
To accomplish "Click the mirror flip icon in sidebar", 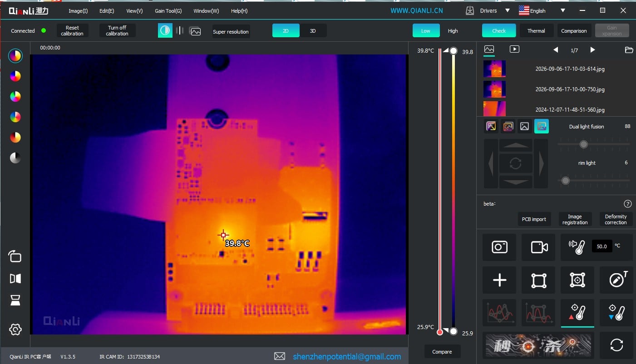I will (15, 279).
